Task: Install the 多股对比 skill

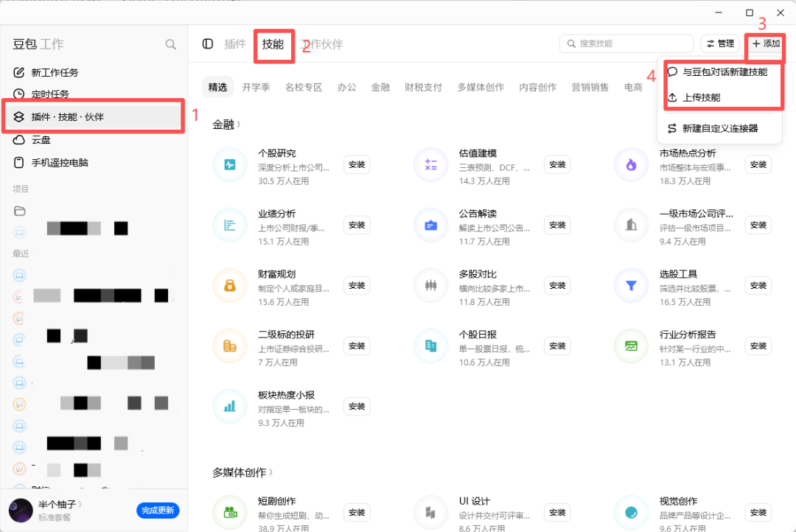Action: coord(557,285)
